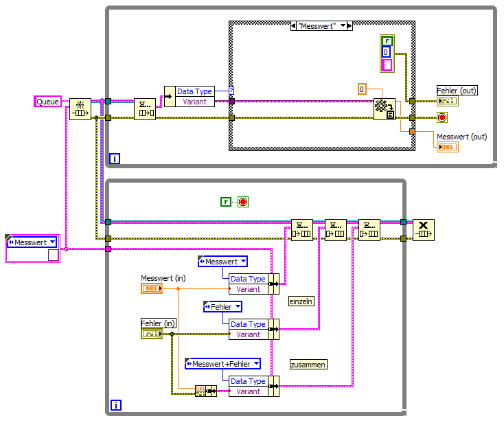Toggle the False constant wired to bottom stop
Screen dimensions: 504x423
coord(226,202)
